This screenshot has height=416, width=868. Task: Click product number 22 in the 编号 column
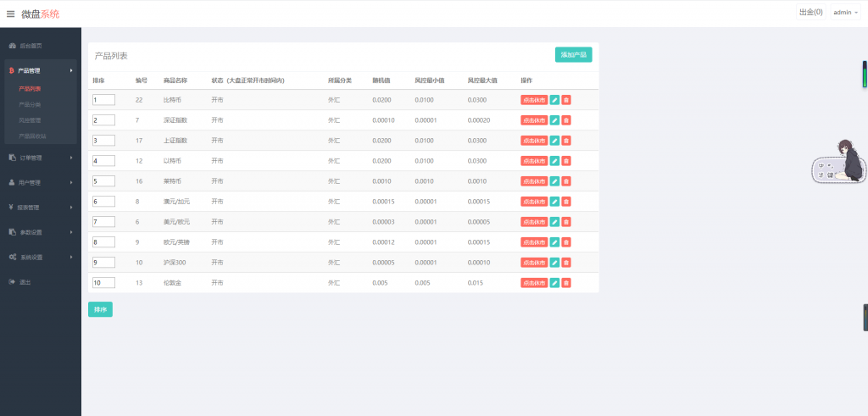pos(139,100)
